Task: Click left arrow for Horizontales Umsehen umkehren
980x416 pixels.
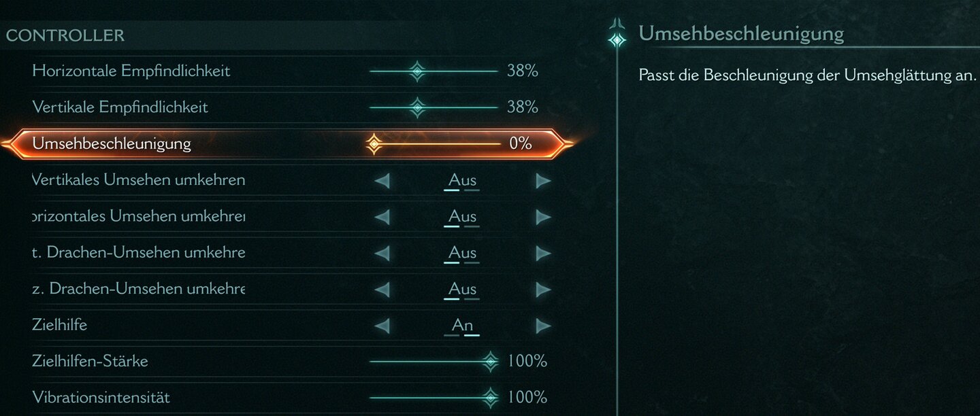Action: point(382,217)
